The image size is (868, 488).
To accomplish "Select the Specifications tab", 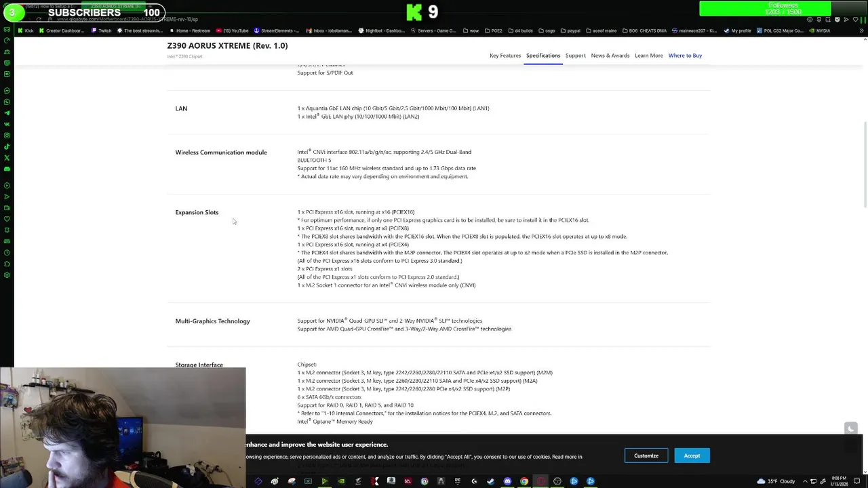I will [543, 56].
